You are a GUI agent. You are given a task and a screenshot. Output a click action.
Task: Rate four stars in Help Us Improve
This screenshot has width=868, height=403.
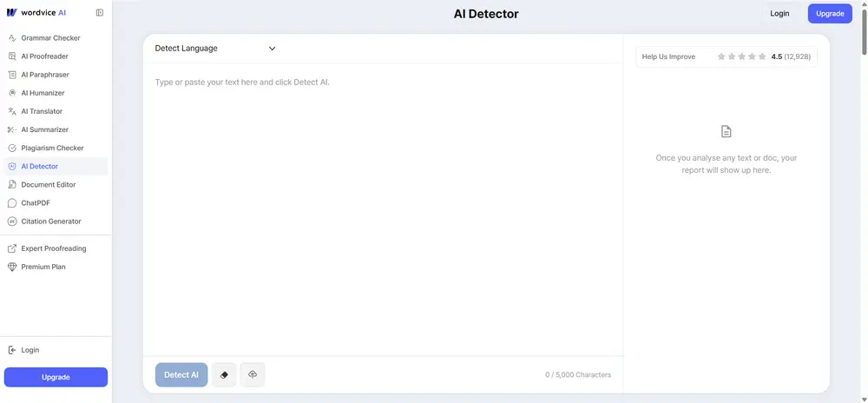[752, 56]
